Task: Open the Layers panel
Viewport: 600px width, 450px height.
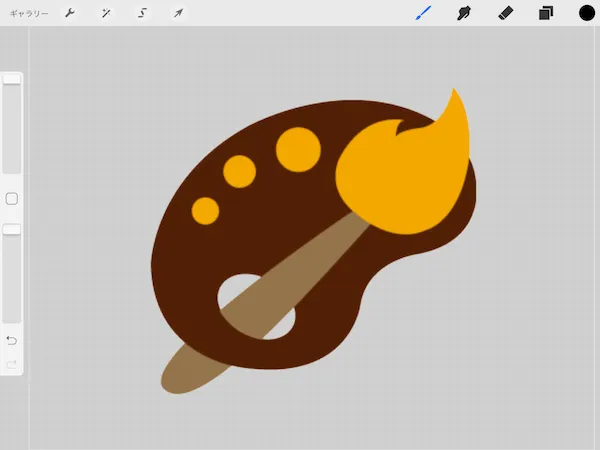Action: tap(546, 13)
